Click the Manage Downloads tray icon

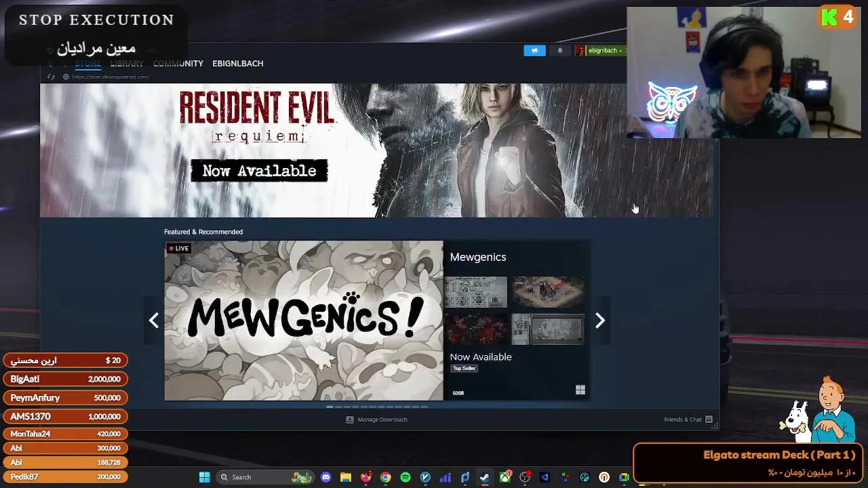click(x=350, y=420)
